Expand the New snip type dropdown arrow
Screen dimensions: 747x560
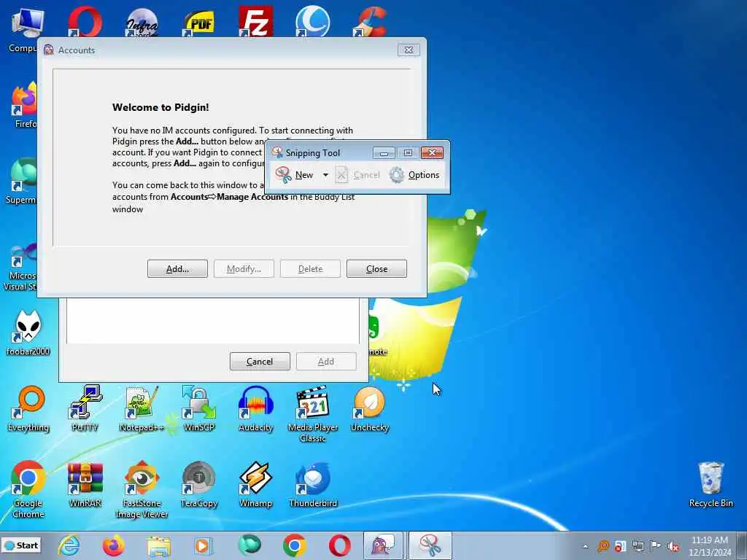[325, 175]
